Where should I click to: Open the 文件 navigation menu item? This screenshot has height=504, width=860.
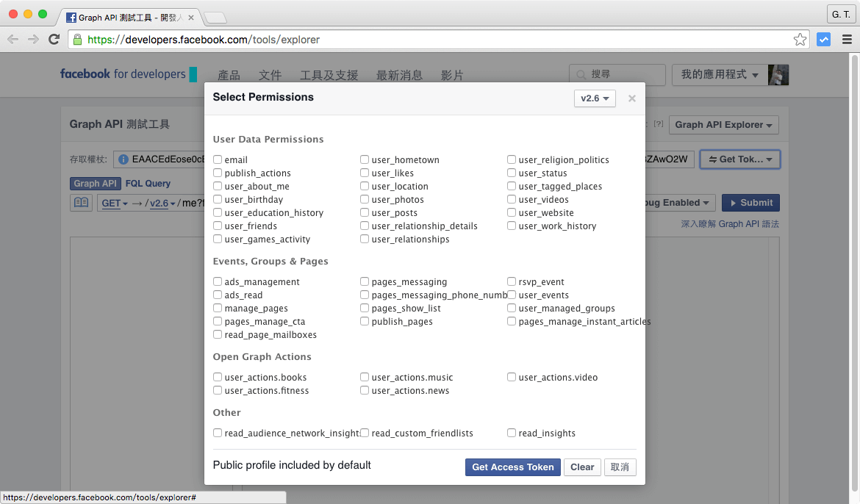(270, 75)
